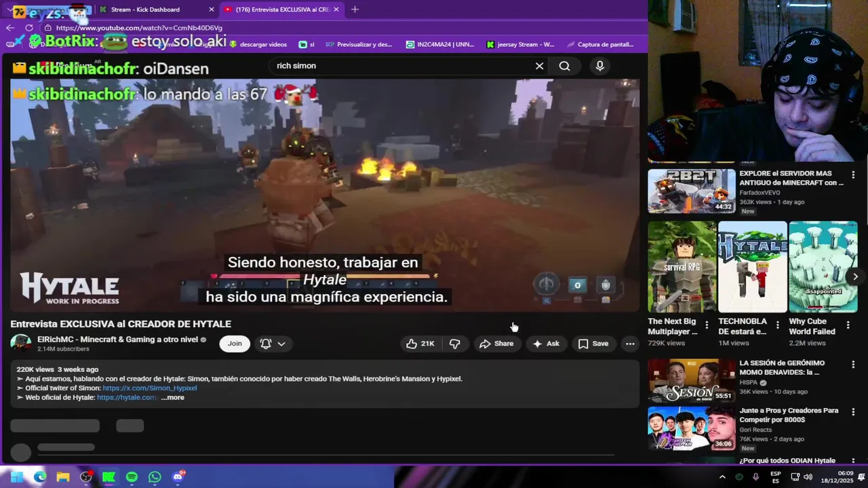
Task: Open options for Junte a Pros video
Action: pos(854,412)
